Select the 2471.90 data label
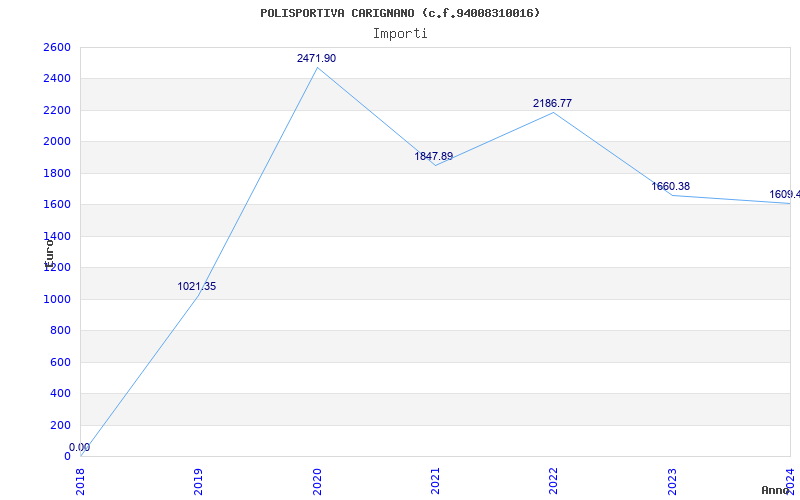This screenshot has height=500, width=800. [x=316, y=59]
